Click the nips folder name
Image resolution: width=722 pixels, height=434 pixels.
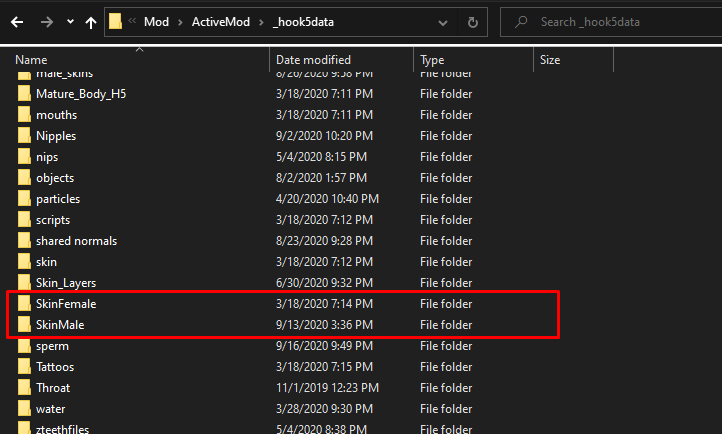pyautogui.click(x=47, y=157)
